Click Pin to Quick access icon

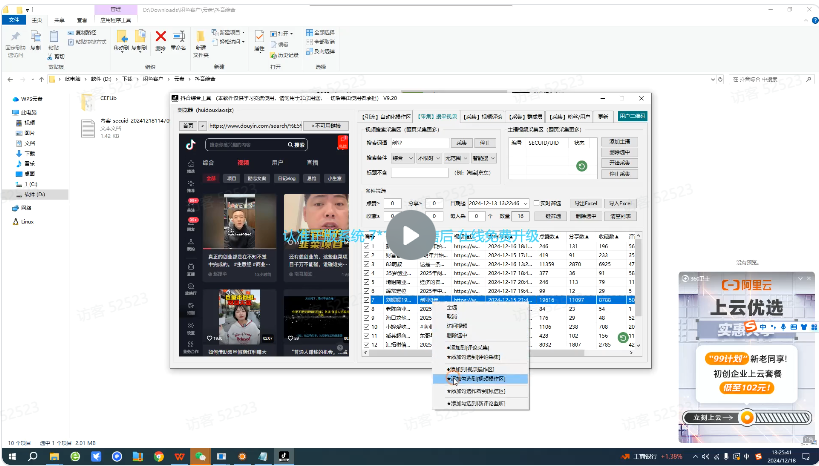pyautogui.click(x=16, y=38)
